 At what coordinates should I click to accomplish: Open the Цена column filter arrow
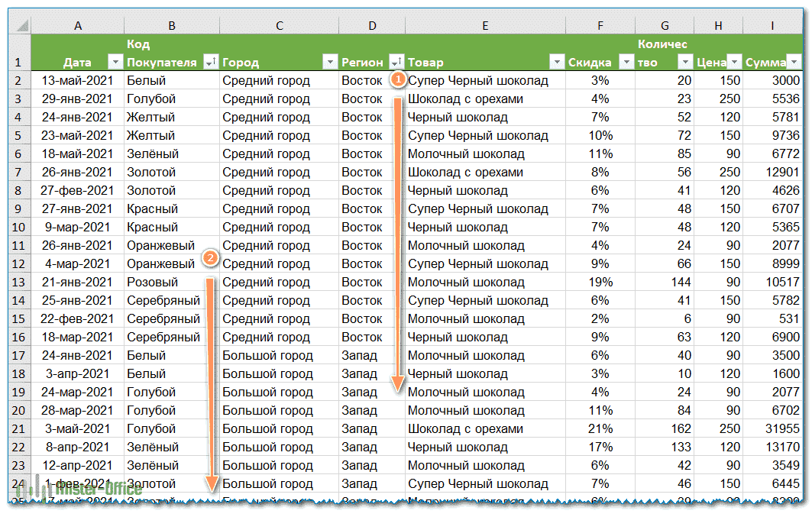733,63
